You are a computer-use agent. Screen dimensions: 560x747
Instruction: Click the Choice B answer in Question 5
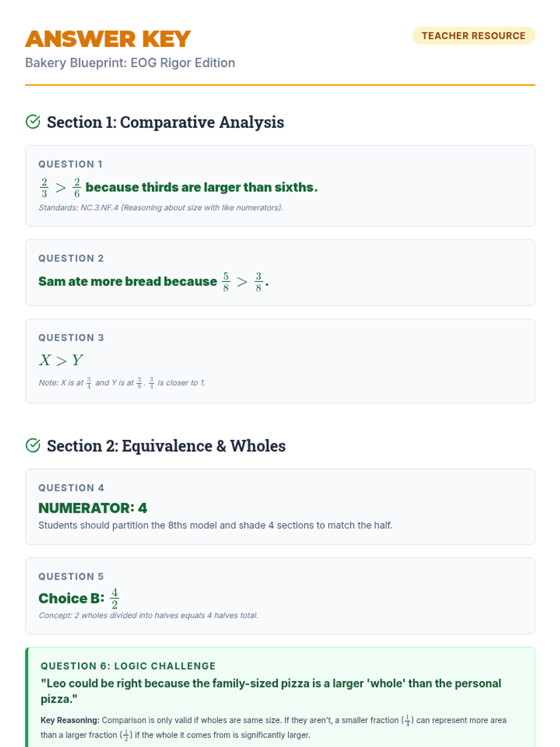(78, 598)
